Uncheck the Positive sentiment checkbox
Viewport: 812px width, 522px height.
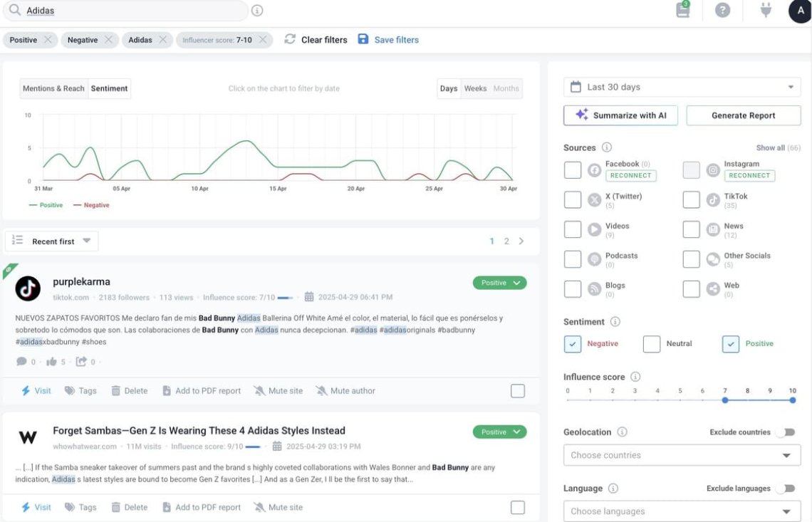(731, 344)
